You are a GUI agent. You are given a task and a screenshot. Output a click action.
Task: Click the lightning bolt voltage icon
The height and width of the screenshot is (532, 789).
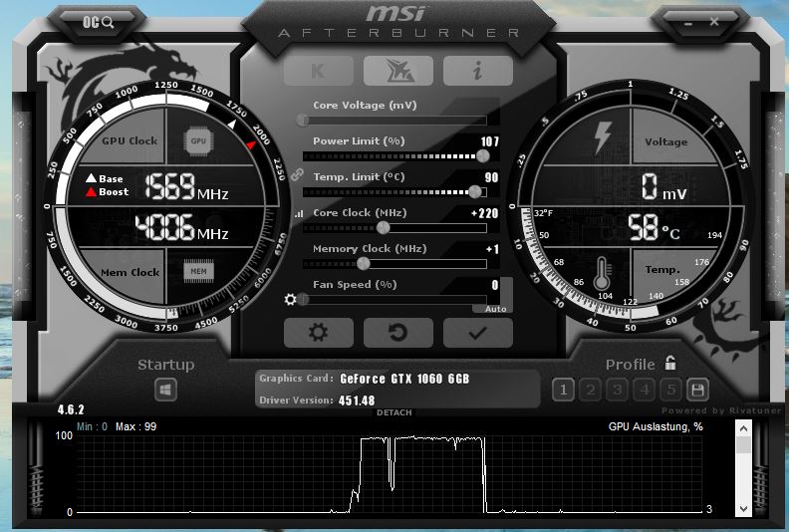(x=603, y=137)
